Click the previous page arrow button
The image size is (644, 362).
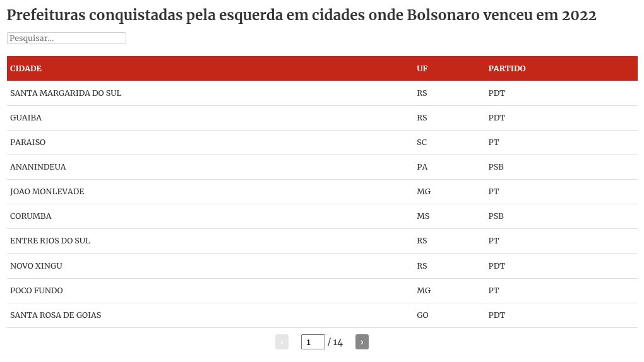coord(282,342)
